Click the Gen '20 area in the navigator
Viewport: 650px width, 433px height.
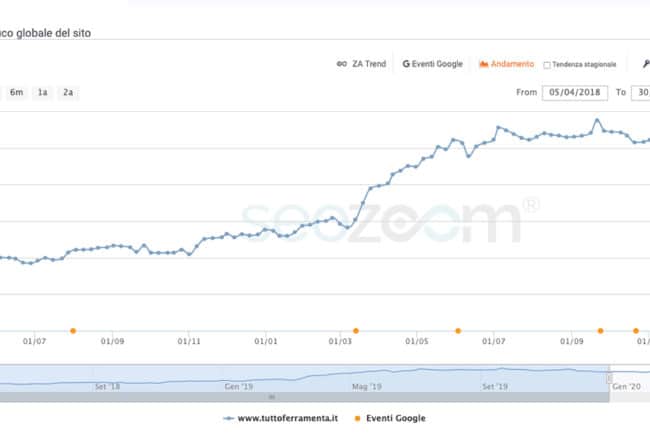click(x=627, y=384)
